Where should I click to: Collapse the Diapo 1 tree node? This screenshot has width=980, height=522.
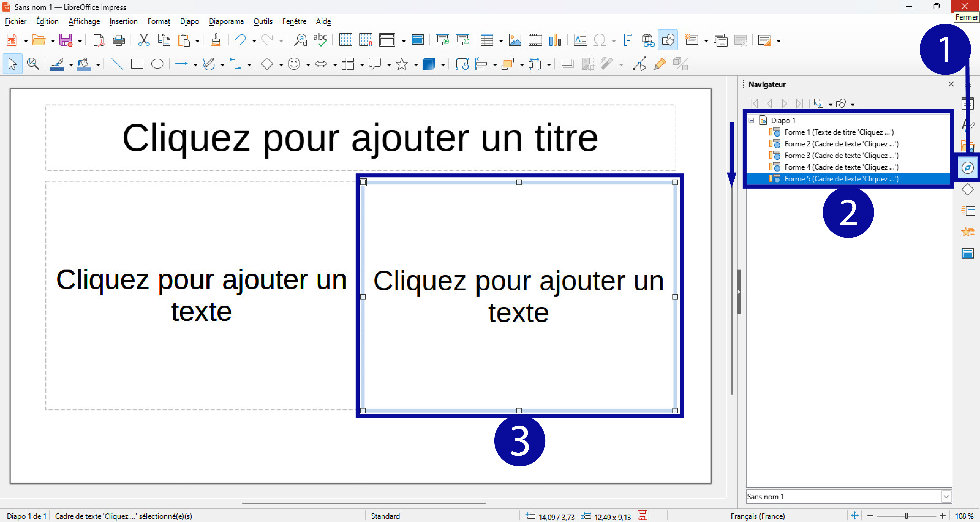pyautogui.click(x=751, y=121)
